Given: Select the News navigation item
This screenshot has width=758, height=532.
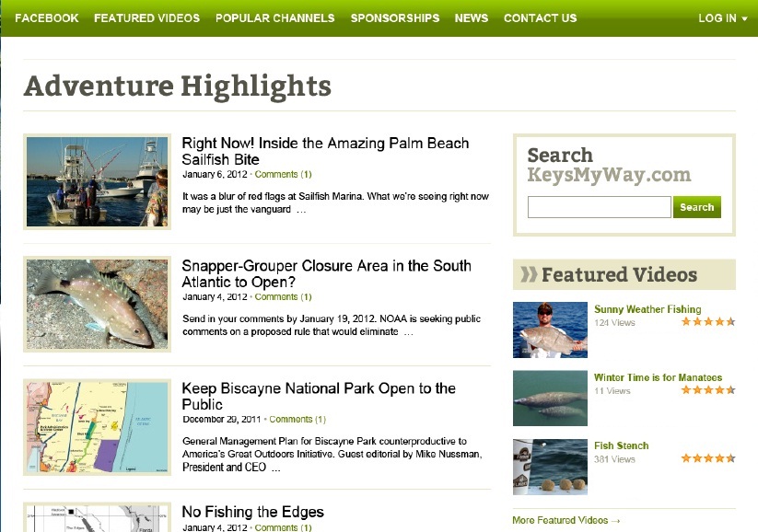Looking at the screenshot, I should [x=472, y=18].
